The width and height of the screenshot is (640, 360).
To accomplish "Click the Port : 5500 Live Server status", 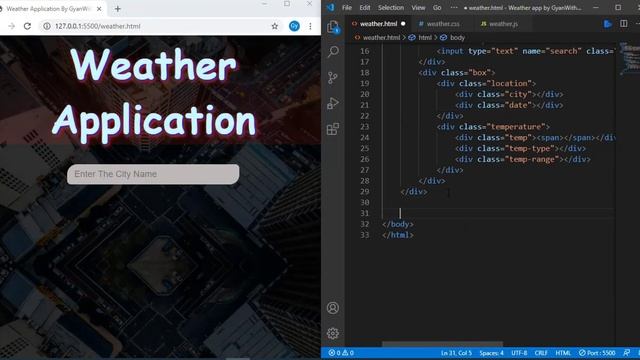I will 597,353.
